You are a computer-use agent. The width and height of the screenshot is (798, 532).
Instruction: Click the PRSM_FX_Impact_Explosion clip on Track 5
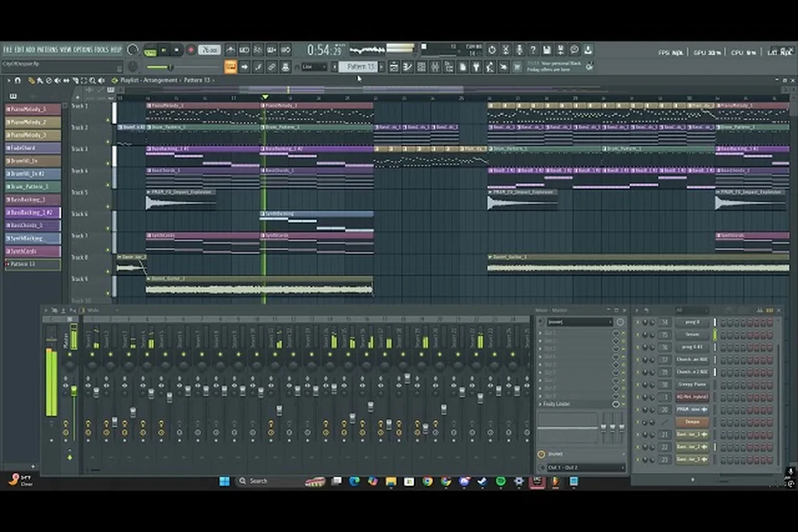pos(181,199)
